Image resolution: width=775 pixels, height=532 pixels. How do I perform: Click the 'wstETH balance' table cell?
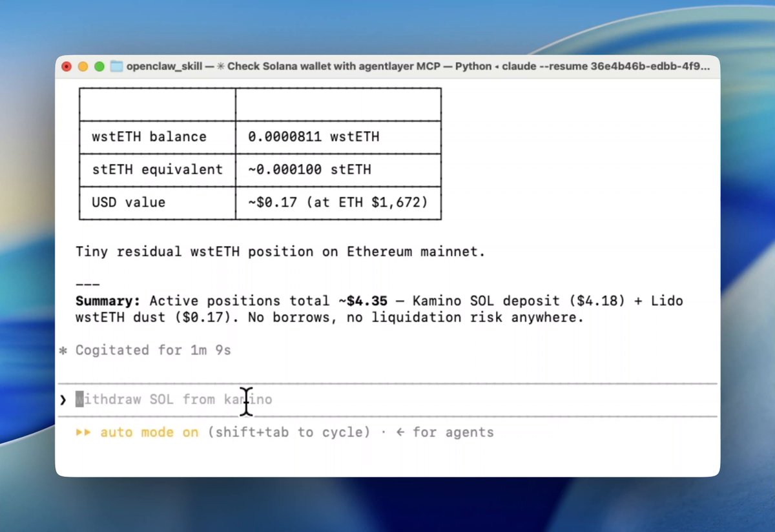[x=157, y=137]
